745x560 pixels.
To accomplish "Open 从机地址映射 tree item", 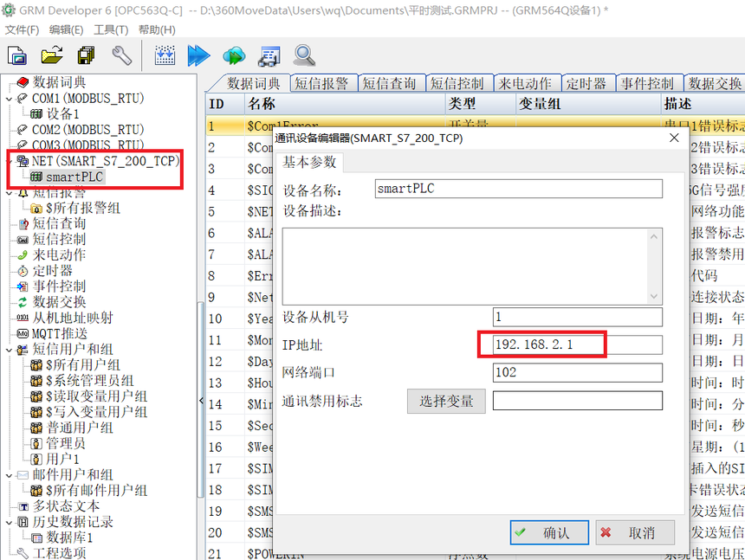I will (x=72, y=318).
